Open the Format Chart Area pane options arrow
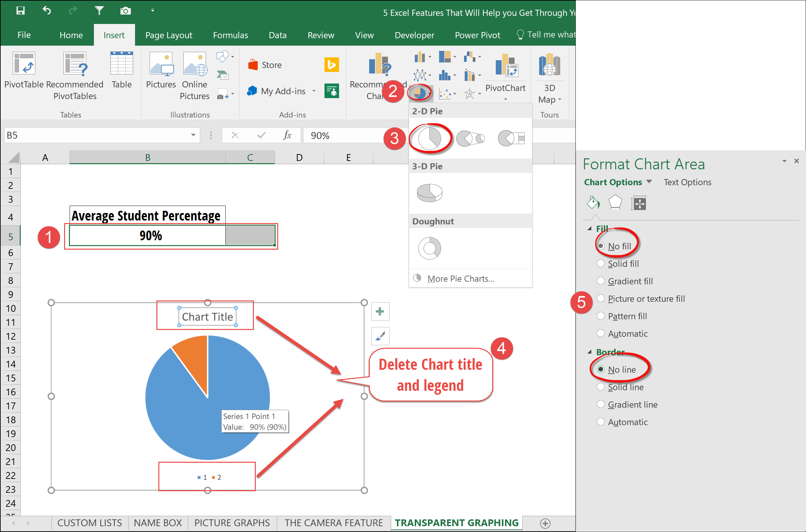Screen dimensions: 806x532 (784, 161)
